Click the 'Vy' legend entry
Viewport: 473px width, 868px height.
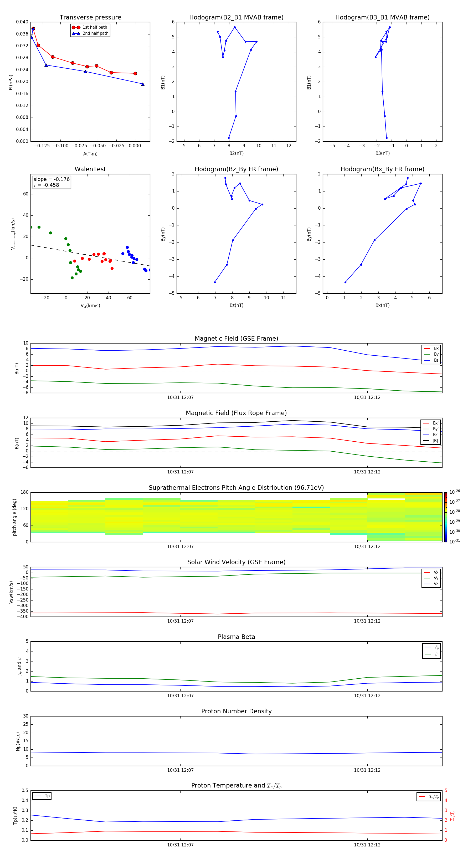431,578
